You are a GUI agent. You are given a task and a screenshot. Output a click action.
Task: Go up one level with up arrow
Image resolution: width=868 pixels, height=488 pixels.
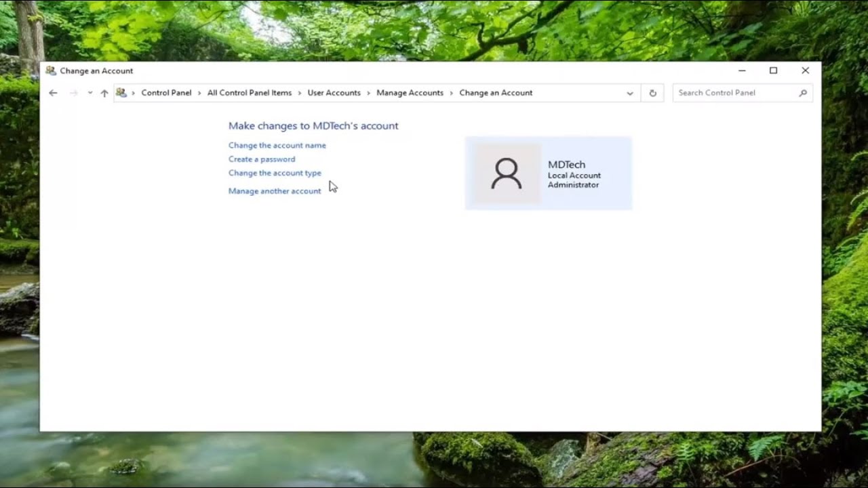click(x=104, y=93)
